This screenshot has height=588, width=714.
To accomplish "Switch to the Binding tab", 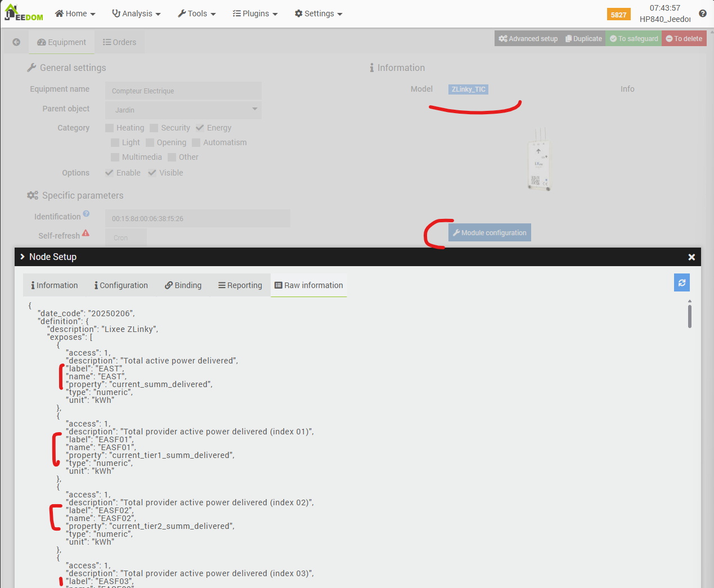I will click(183, 285).
